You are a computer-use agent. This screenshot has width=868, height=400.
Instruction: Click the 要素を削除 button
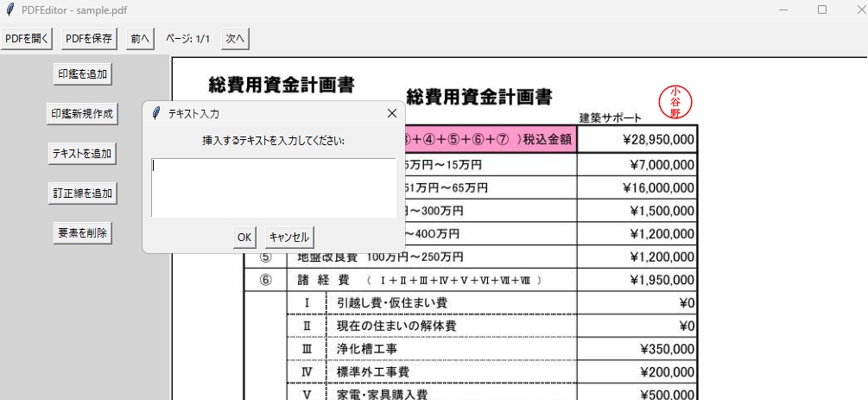(x=83, y=232)
